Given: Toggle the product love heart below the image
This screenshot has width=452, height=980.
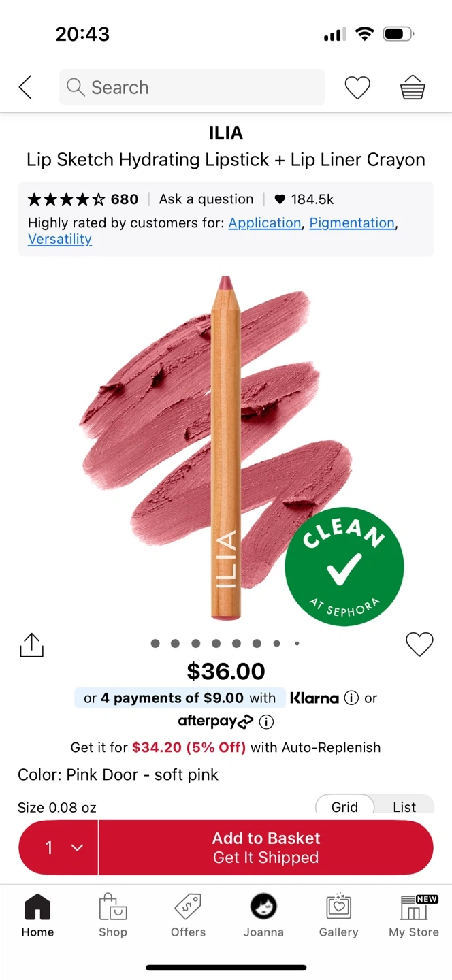Looking at the screenshot, I should pos(419,644).
